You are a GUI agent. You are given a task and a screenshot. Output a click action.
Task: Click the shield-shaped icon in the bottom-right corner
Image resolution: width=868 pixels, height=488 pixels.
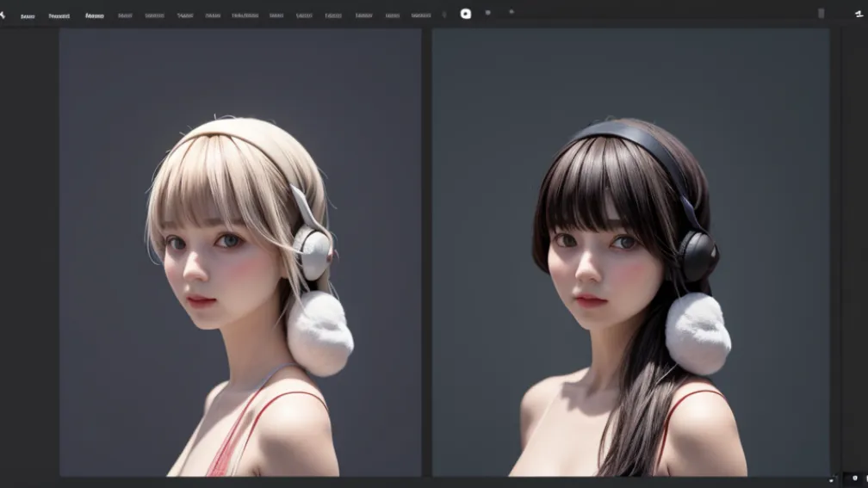tap(854, 478)
